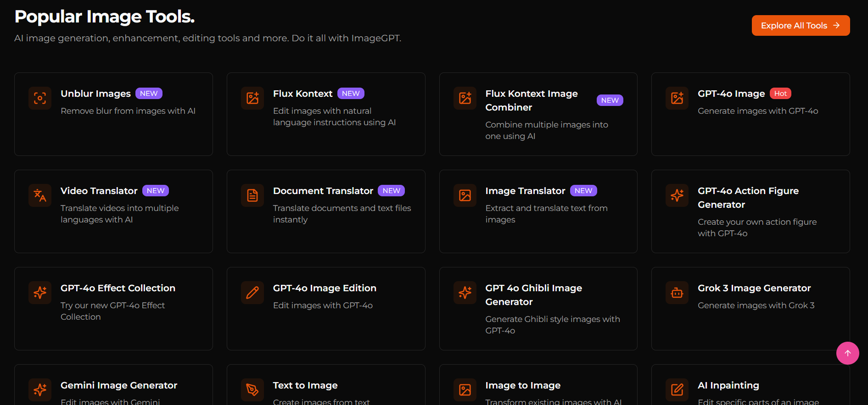Click the Image to Image picture icon
The height and width of the screenshot is (405, 868).
click(x=465, y=390)
